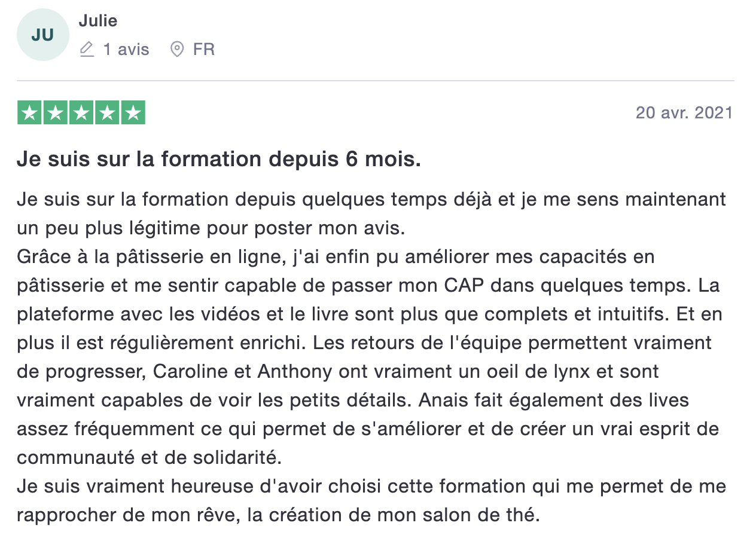Click the fifth green rating star

pyautogui.click(x=133, y=113)
